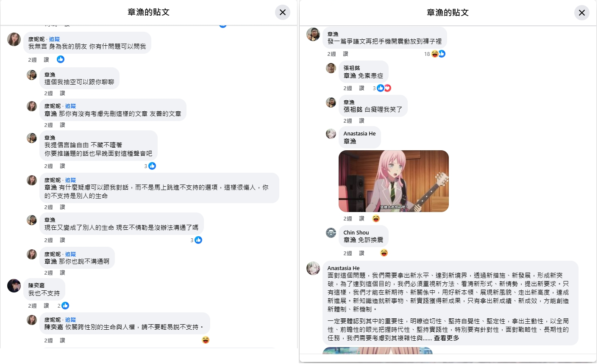The image size is (598, 364).
Task: Close the right post dialog
Action: point(582,12)
